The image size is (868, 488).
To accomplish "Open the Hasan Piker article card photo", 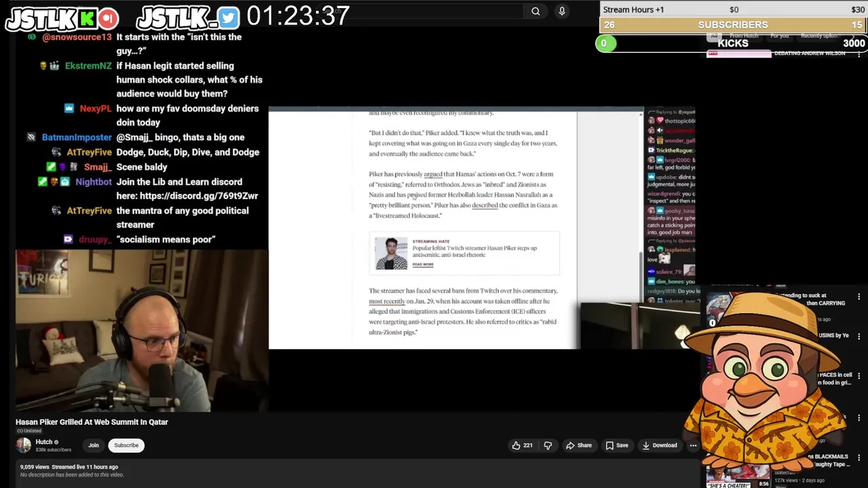I will (391, 253).
